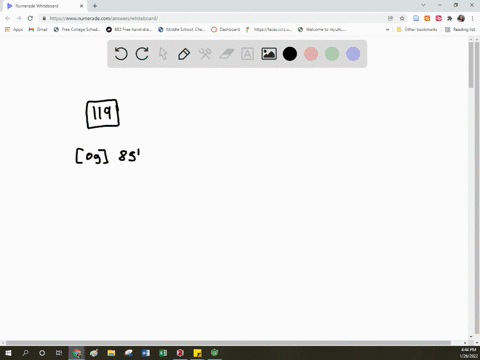Open Cortana from the taskbar
The width and height of the screenshot is (480, 360).
pos(42,353)
